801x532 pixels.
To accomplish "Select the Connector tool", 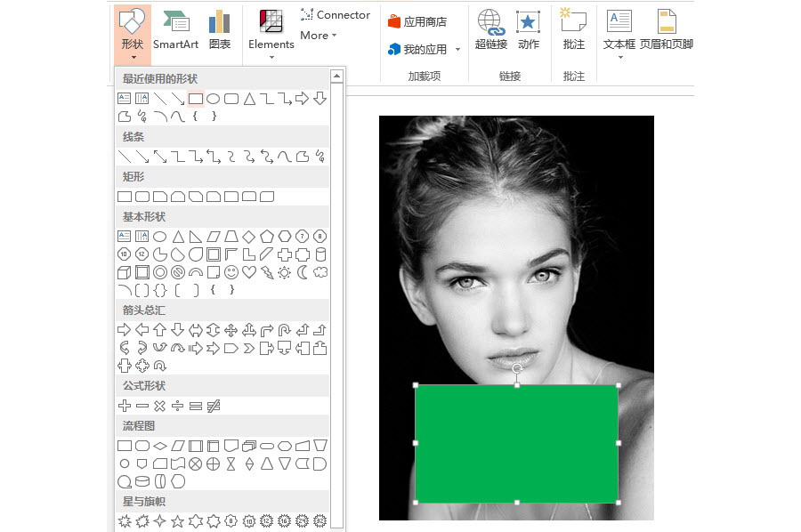I will (x=336, y=15).
